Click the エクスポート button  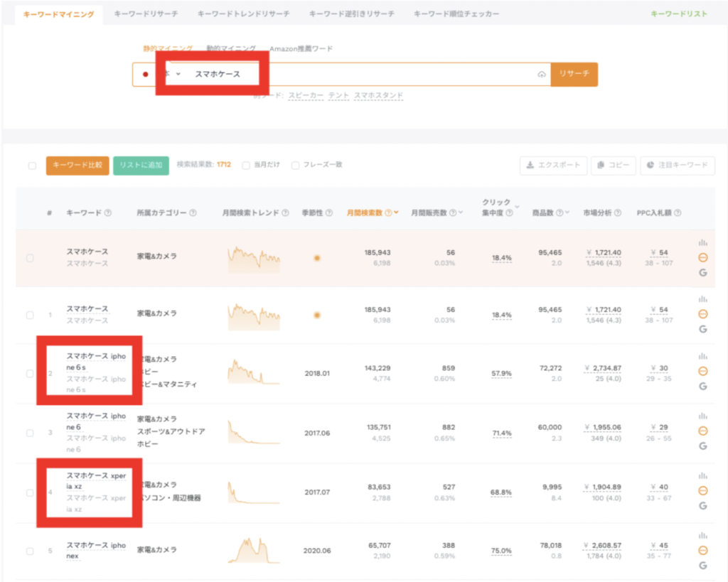553,166
